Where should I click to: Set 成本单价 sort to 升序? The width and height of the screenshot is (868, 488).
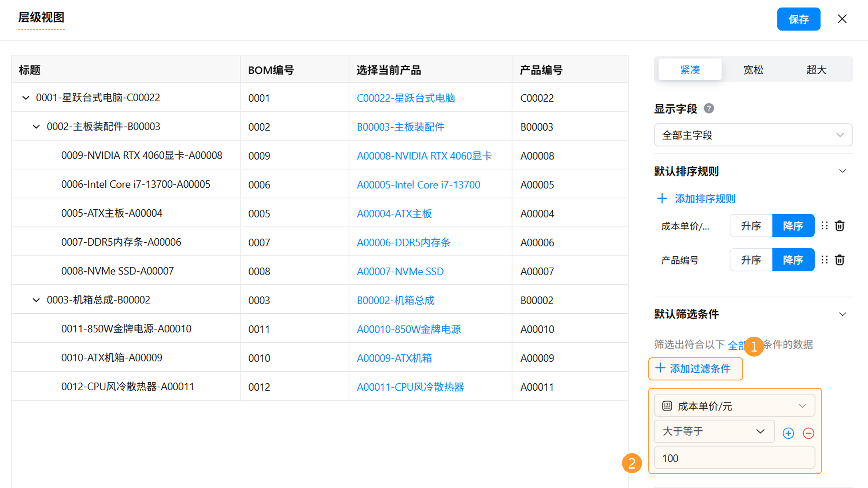751,226
